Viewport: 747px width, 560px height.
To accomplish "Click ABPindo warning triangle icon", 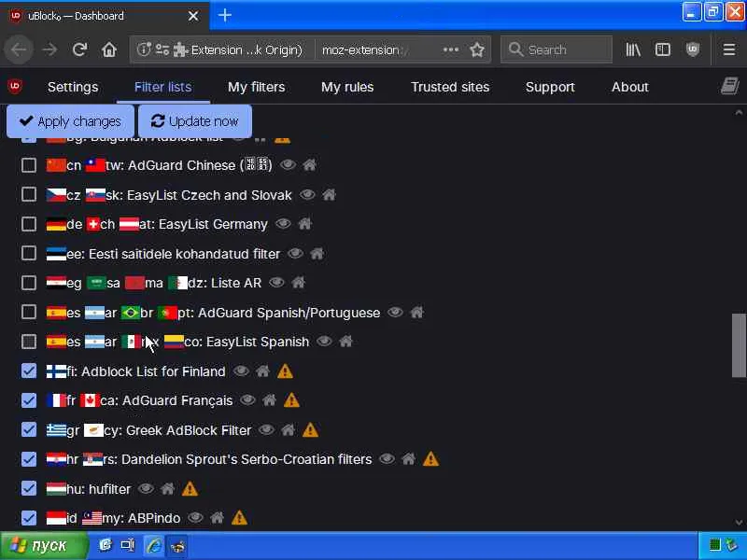I will (239, 518).
